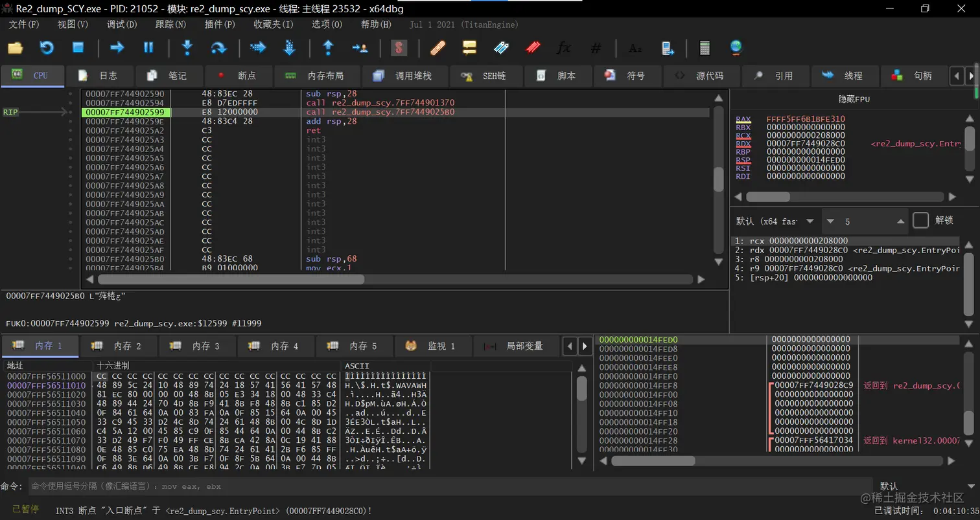Click the step over curved arrow icon
The height and width of the screenshot is (520, 980).
[x=218, y=47]
